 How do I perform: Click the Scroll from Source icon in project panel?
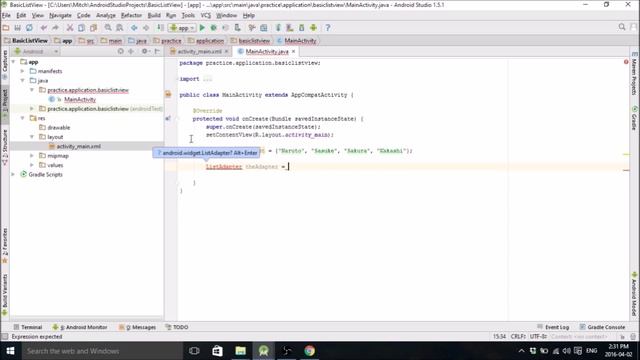point(120,51)
